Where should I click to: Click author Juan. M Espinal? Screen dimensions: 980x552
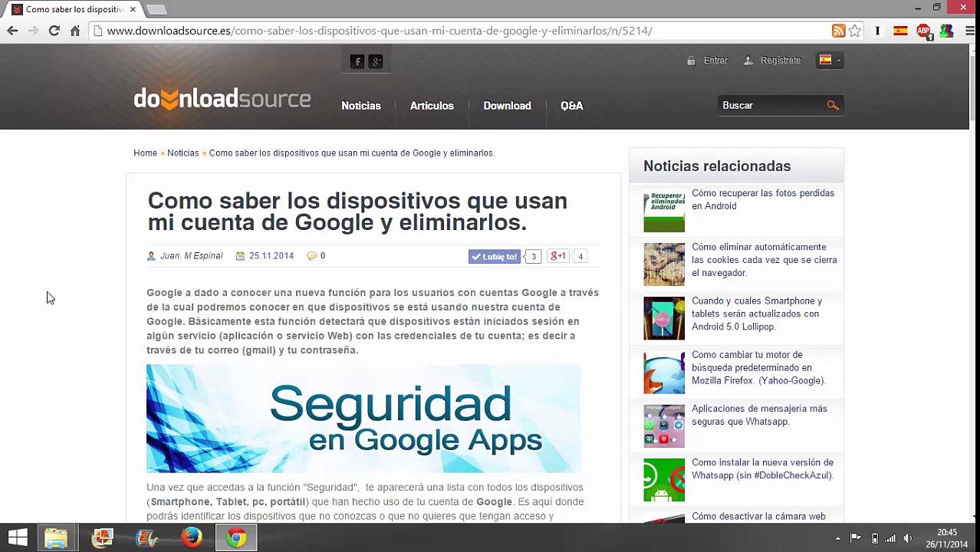point(192,255)
